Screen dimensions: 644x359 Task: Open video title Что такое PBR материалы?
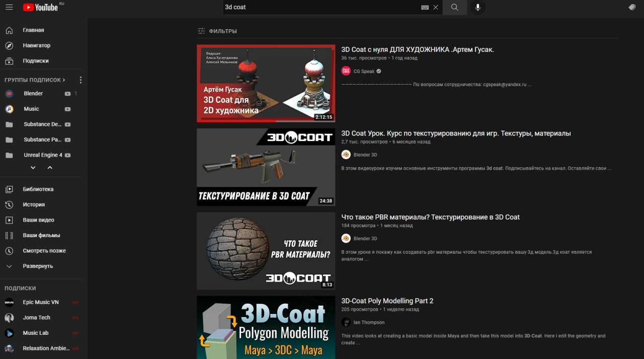[x=430, y=217]
